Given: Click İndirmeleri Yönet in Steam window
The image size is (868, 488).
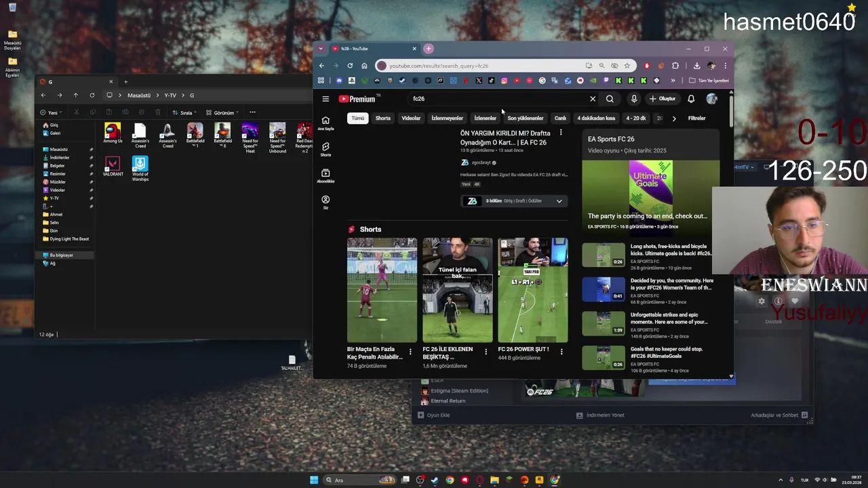Looking at the screenshot, I should (601, 415).
